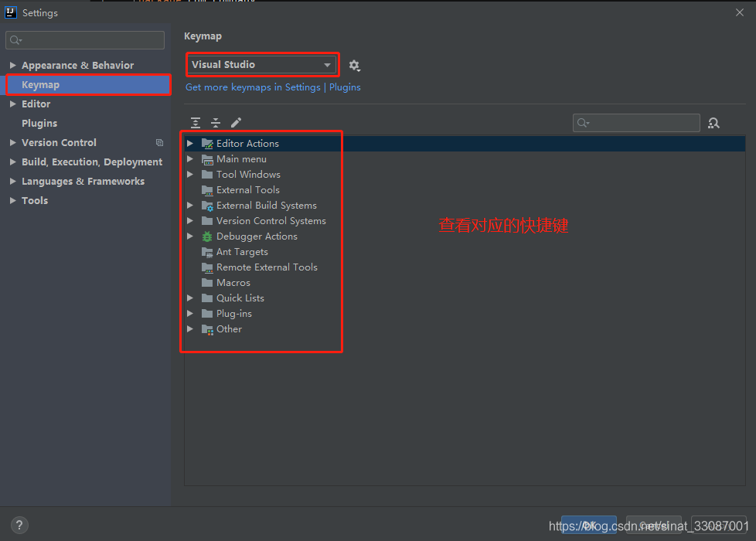Open the Version Control settings category
Image resolution: width=756 pixels, height=541 pixels.
tap(59, 143)
